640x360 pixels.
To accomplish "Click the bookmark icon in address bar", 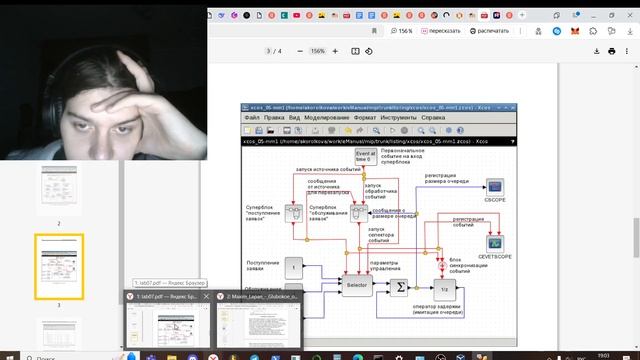I will (374, 31).
